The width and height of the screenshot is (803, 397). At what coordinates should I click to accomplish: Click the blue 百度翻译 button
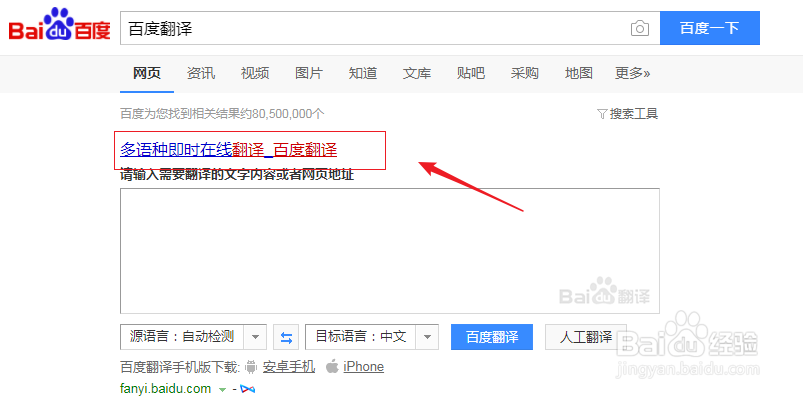492,337
